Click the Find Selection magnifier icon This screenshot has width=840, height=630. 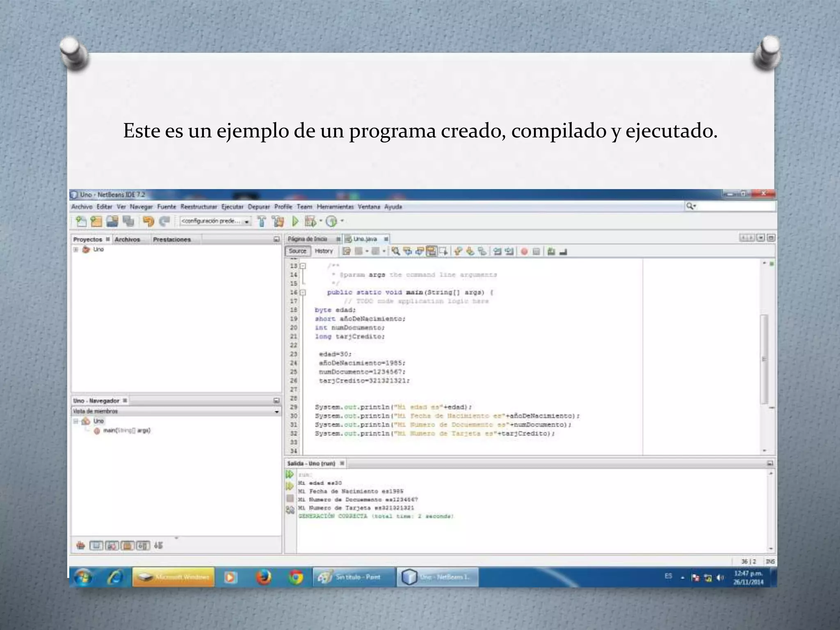[396, 251]
